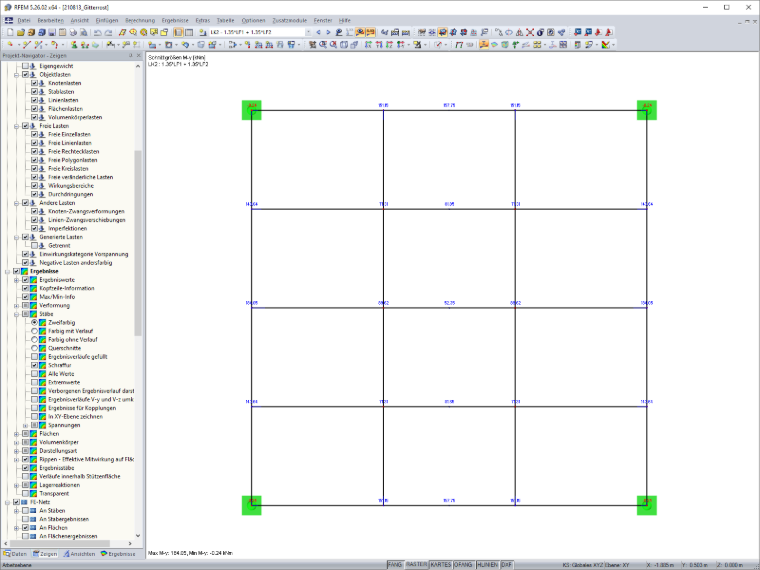Toggle the OFANG status bar button
The height and width of the screenshot is (570, 760).
(463, 565)
